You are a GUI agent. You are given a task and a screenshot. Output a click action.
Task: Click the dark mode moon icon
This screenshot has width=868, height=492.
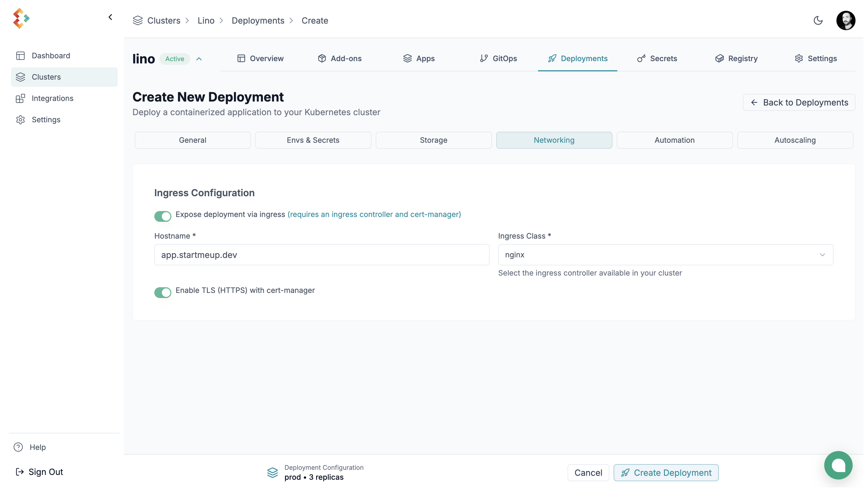click(818, 20)
